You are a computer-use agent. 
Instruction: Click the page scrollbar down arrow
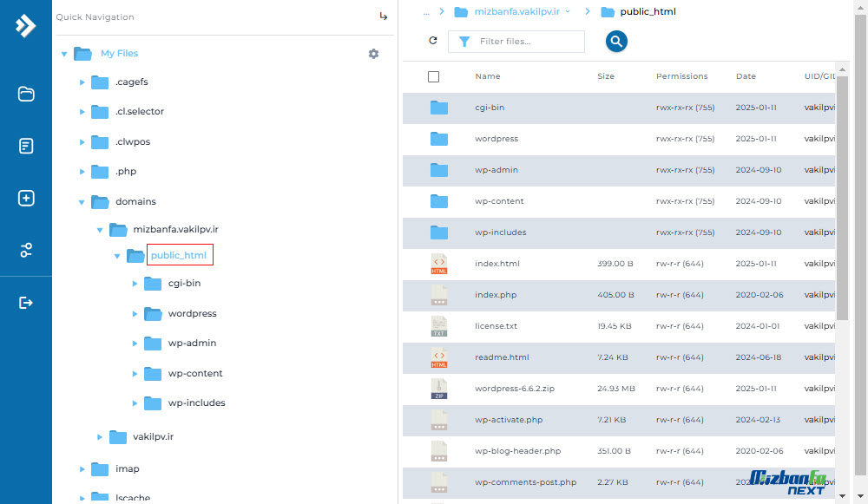click(860, 496)
